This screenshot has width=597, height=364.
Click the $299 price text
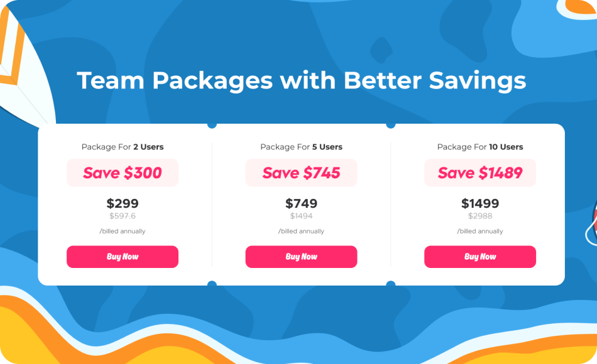coord(122,203)
